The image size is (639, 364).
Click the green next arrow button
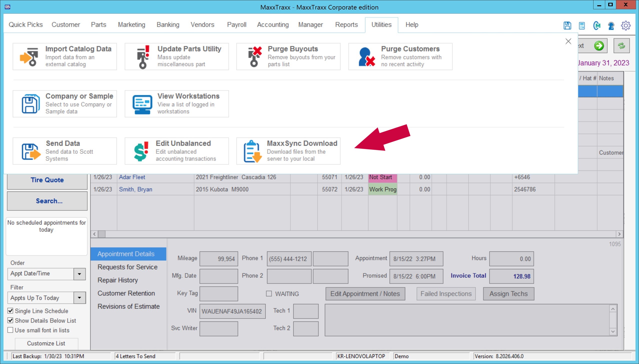(599, 46)
